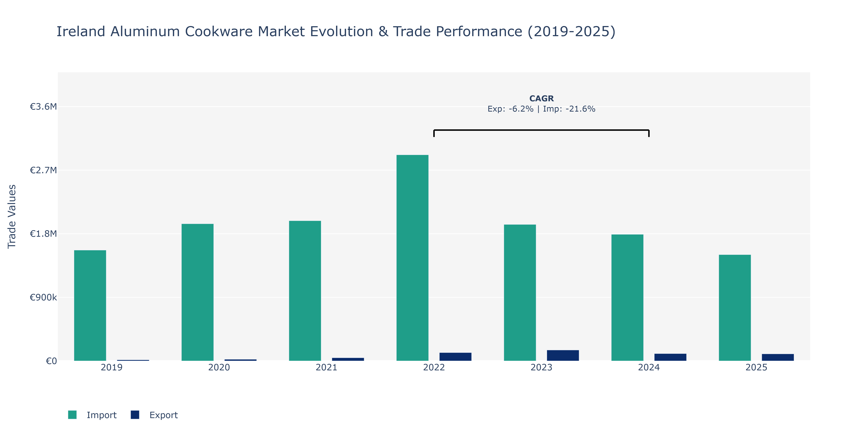Click the €3.6M axis label

(43, 107)
